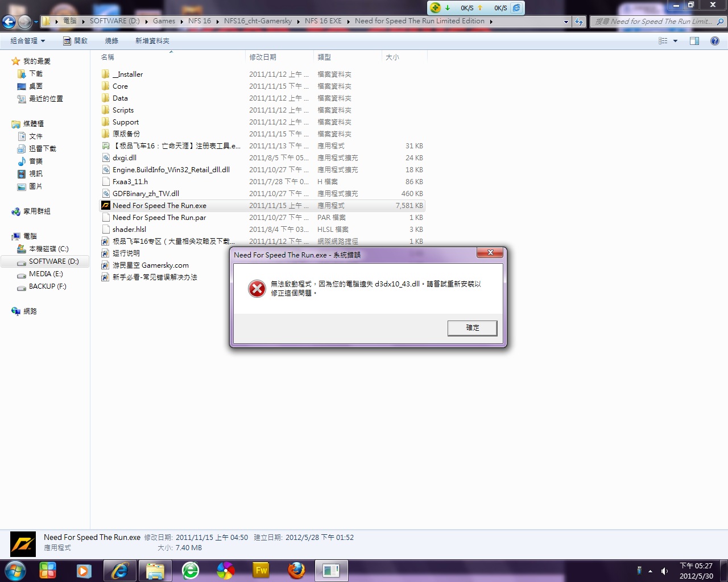Expand the breadcrumb arrow after Games
Viewport: 728px width, 582px height.
click(x=182, y=22)
